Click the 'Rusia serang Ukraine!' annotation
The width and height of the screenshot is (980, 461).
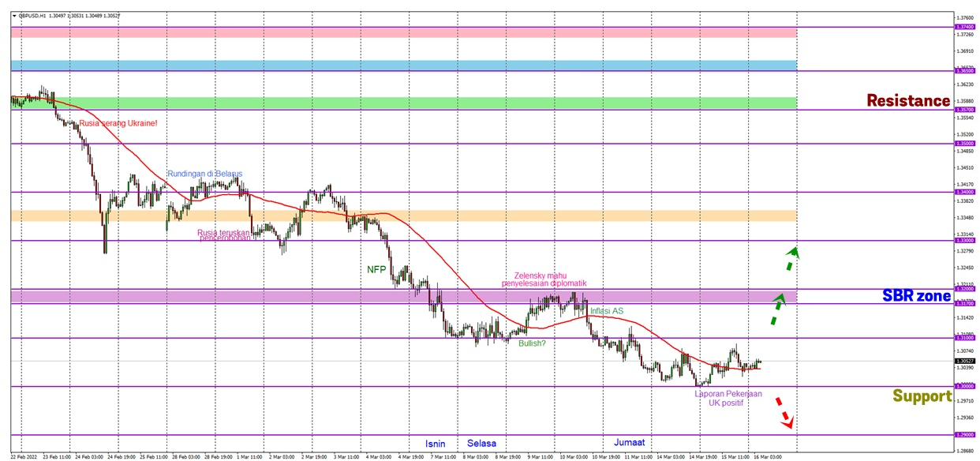click(117, 123)
